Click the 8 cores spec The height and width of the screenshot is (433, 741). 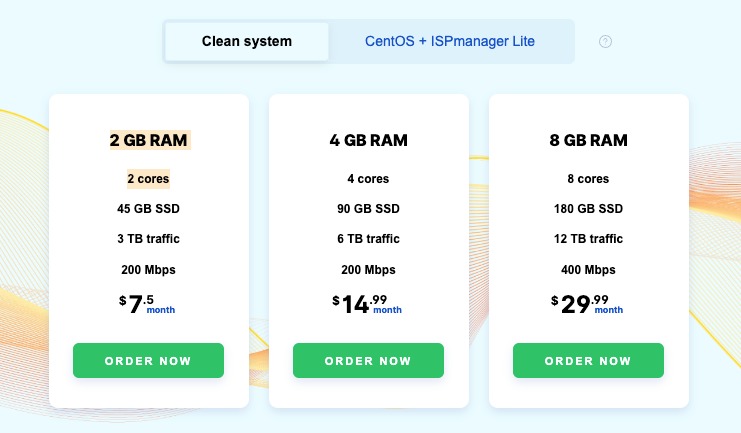(x=588, y=179)
